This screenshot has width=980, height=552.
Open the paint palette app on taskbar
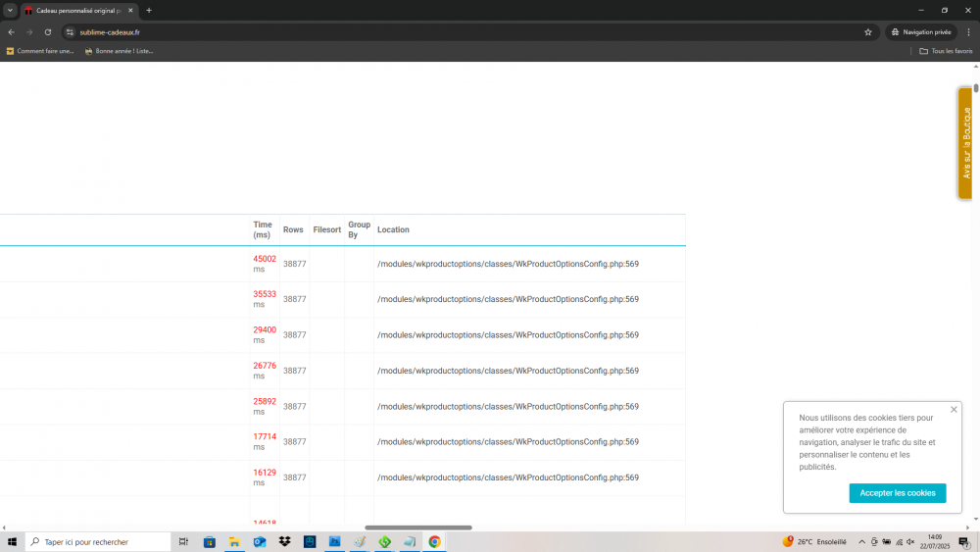360,542
